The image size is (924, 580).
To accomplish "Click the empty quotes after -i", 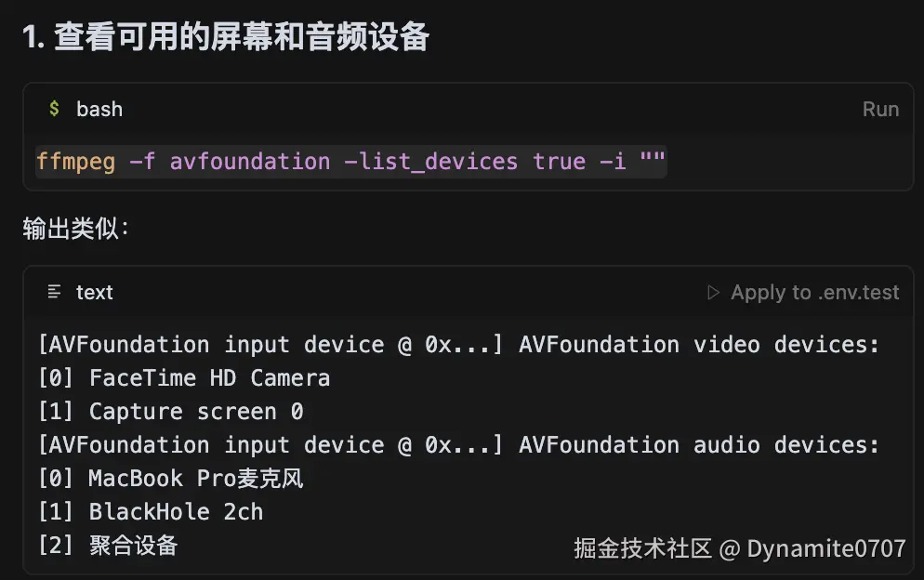I will [653, 162].
